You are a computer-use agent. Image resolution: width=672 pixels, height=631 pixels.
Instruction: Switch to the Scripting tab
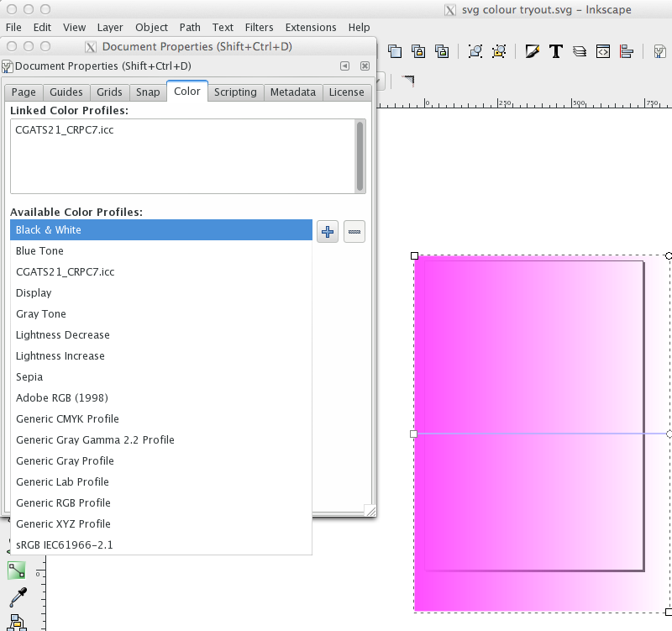[x=235, y=92]
